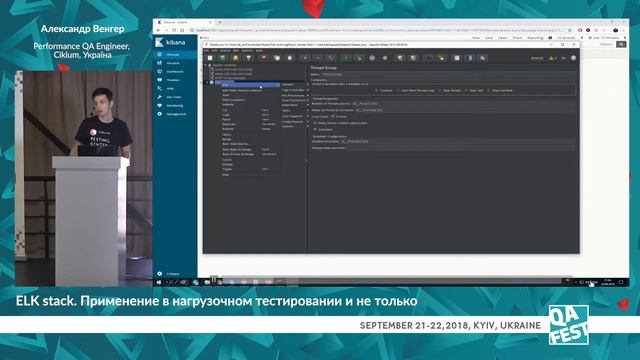Viewport: 640px width, 360px height.
Task: Click the Cut scissors icon in JMeter toolbar
Action: coord(264,58)
